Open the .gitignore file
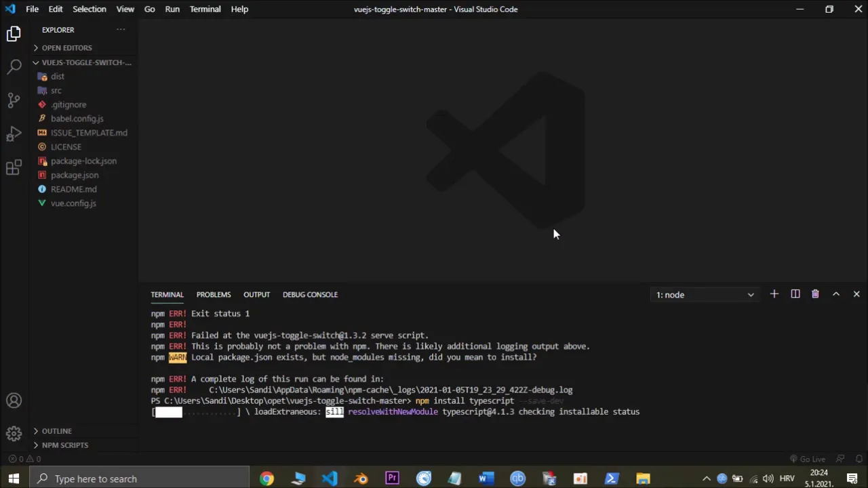868x488 pixels. coord(69,105)
